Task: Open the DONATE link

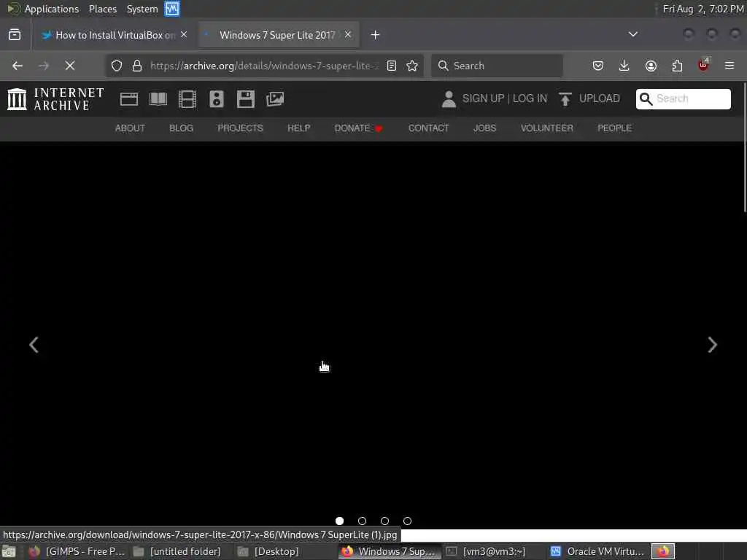Action: [x=358, y=128]
